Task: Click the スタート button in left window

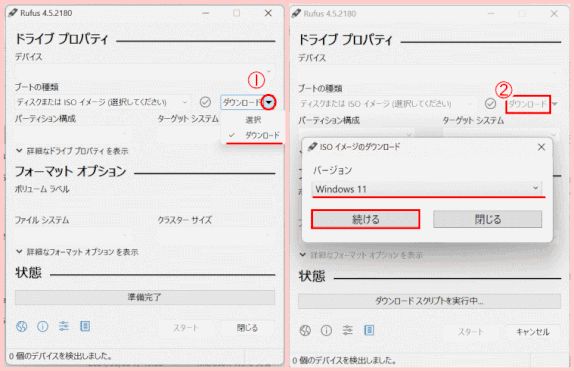Action: point(186,328)
